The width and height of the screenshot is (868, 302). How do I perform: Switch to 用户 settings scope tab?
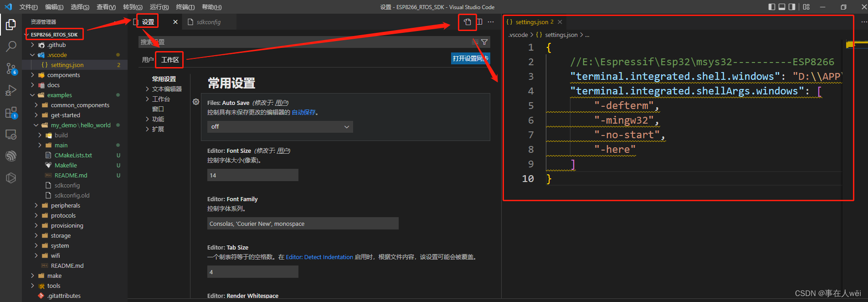point(148,60)
